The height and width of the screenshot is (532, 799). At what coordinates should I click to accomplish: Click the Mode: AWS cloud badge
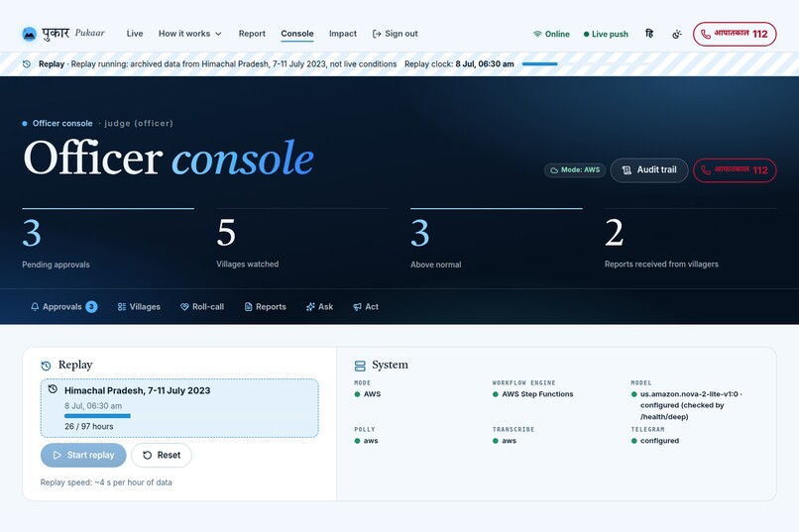coord(575,170)
